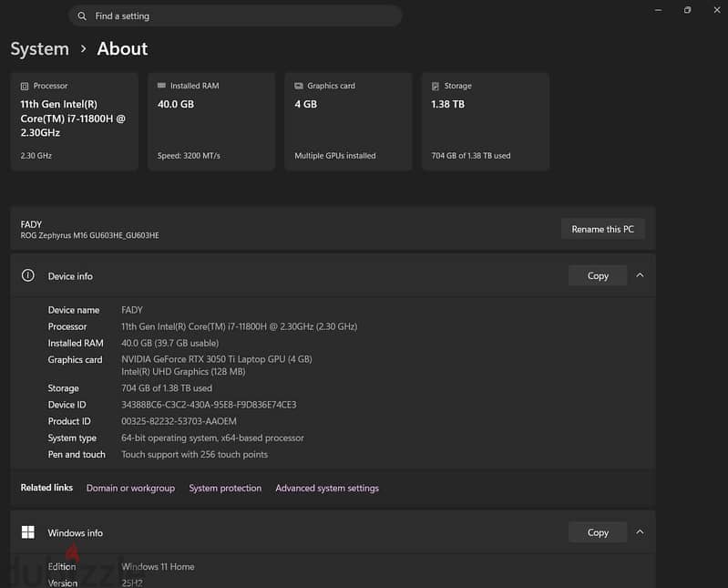
Task: Open Domain or workgroup link
Action: [x=130, y=488]
